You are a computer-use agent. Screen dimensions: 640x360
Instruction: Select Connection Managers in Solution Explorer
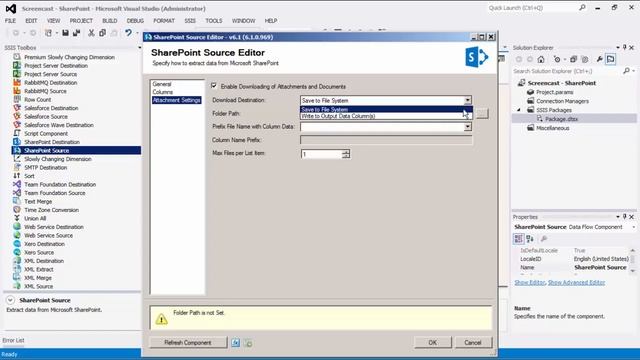pos(562,101)
